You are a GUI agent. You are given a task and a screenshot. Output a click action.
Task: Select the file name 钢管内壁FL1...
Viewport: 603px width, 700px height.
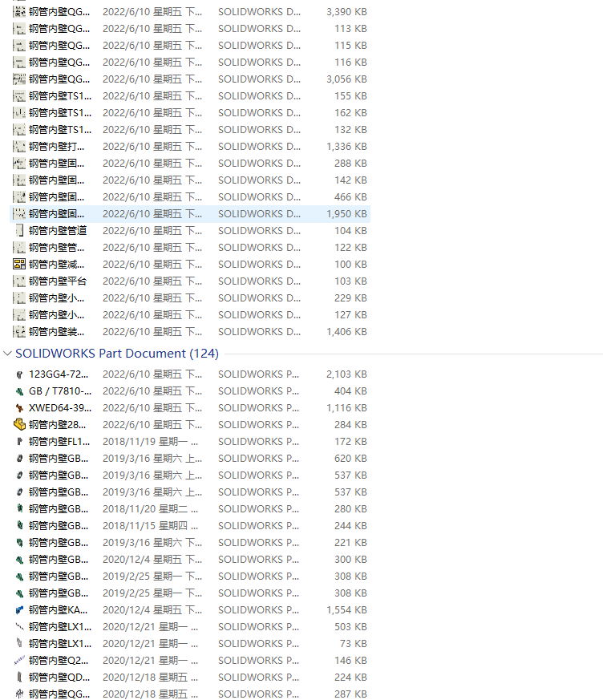coord(59,442)
